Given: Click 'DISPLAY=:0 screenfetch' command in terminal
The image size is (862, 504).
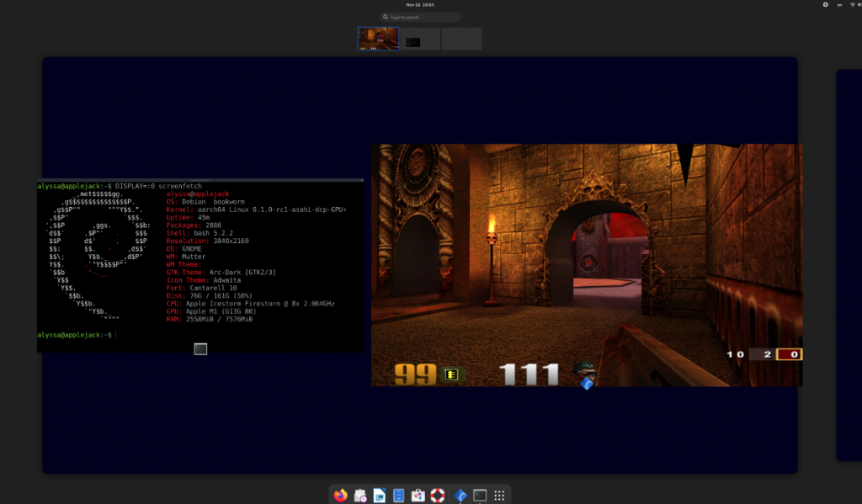Looking at the screenshot, I should [158, 186].
